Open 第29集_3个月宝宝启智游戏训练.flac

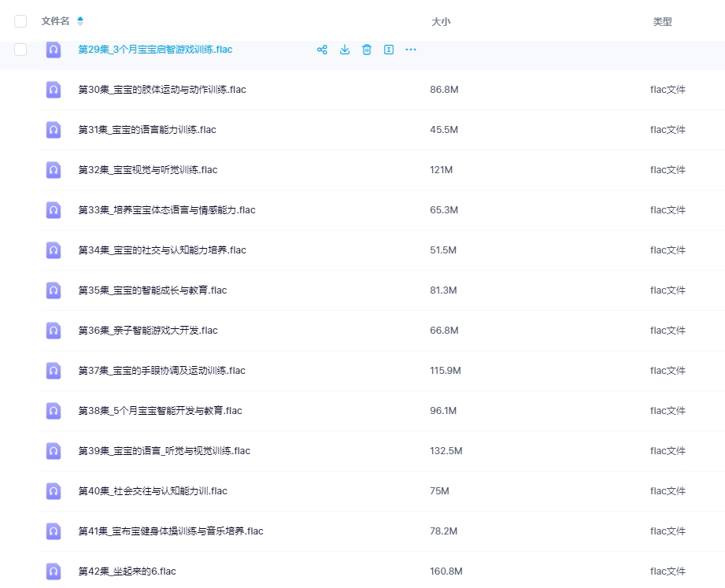[155, 50]
